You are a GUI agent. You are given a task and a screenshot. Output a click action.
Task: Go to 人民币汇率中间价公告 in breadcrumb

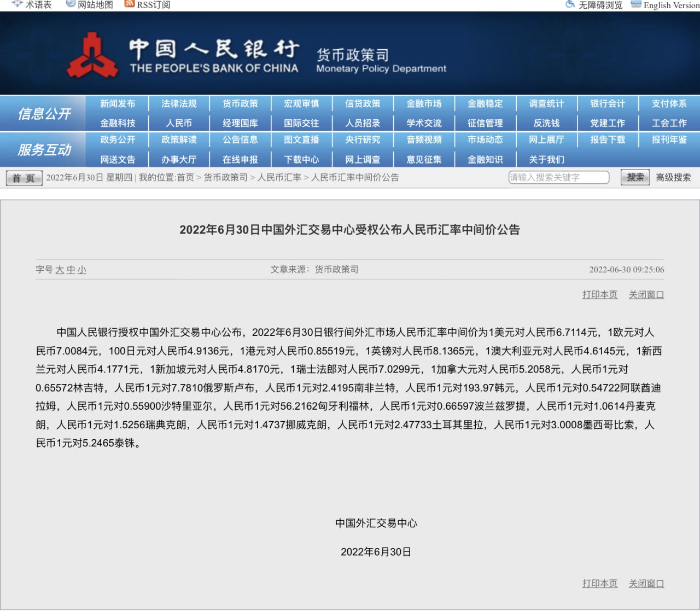tap(355, 177)
